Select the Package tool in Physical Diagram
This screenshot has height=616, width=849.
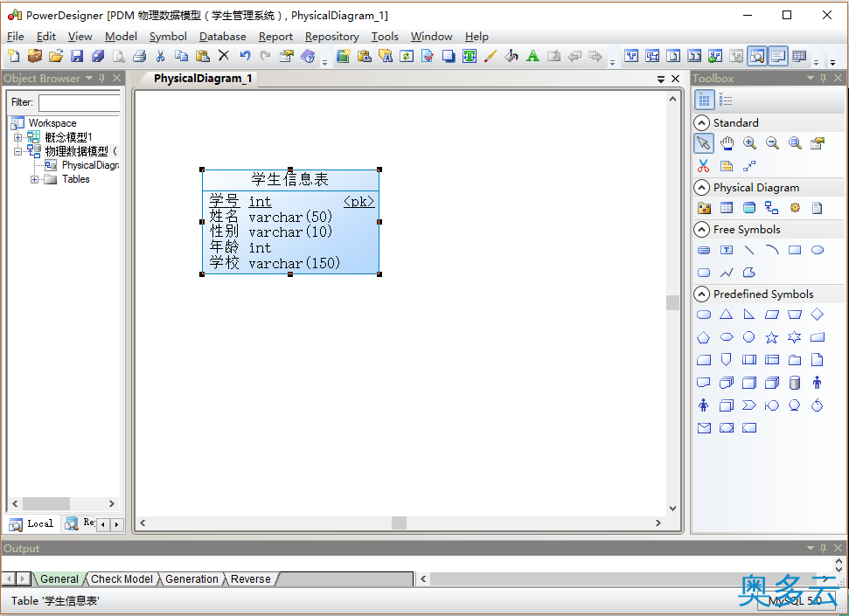pos(704,208)
